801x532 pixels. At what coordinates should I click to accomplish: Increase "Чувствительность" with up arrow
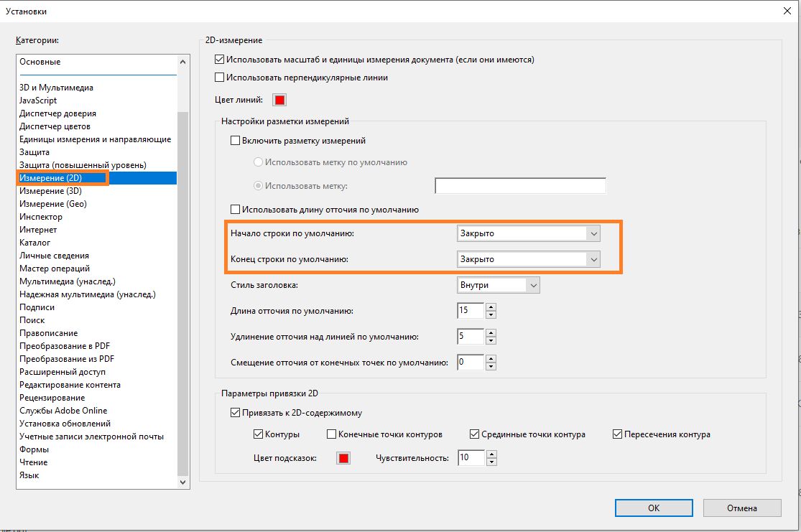[x=491, y=454]
